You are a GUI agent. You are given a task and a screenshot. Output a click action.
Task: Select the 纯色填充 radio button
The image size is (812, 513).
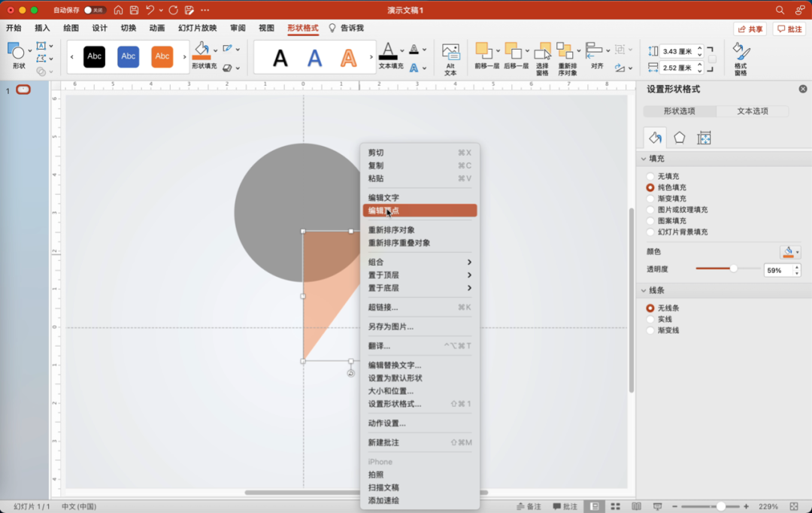pos(650,187)
